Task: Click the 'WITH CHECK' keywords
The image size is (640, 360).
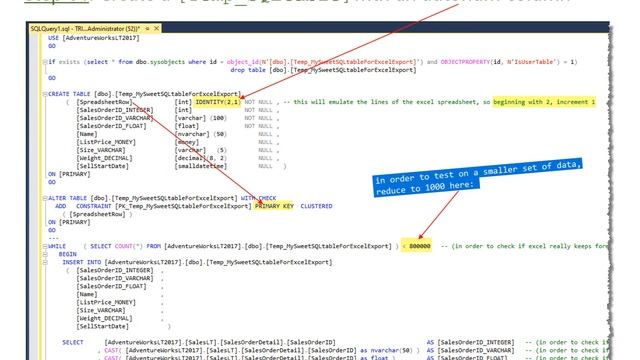Action: click(x=258, y=198)
